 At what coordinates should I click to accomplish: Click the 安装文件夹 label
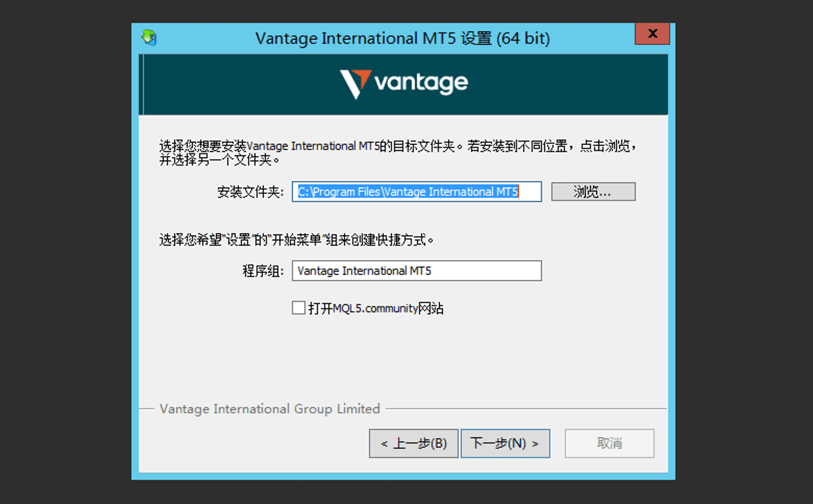point(249,192)
